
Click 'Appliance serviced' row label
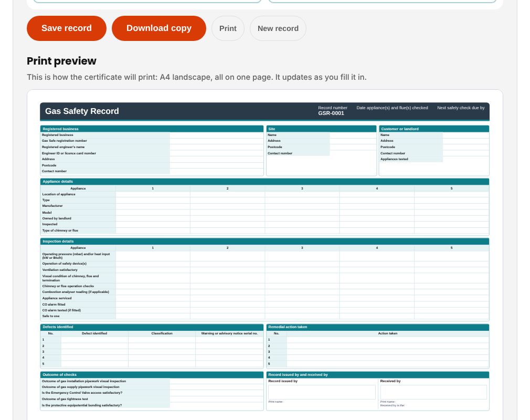pos(57,298)
